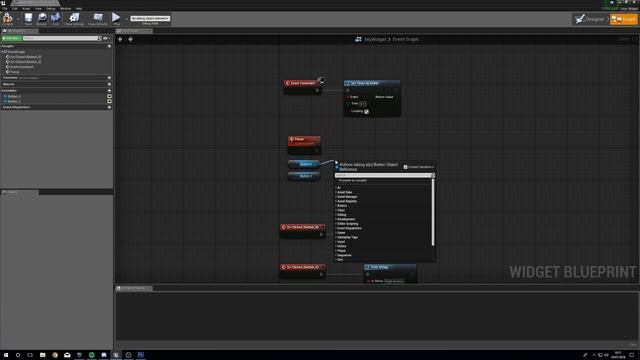640x360 pixels.
Task: Select Button_0 in Variables list
Action: (x=14, y=96)
